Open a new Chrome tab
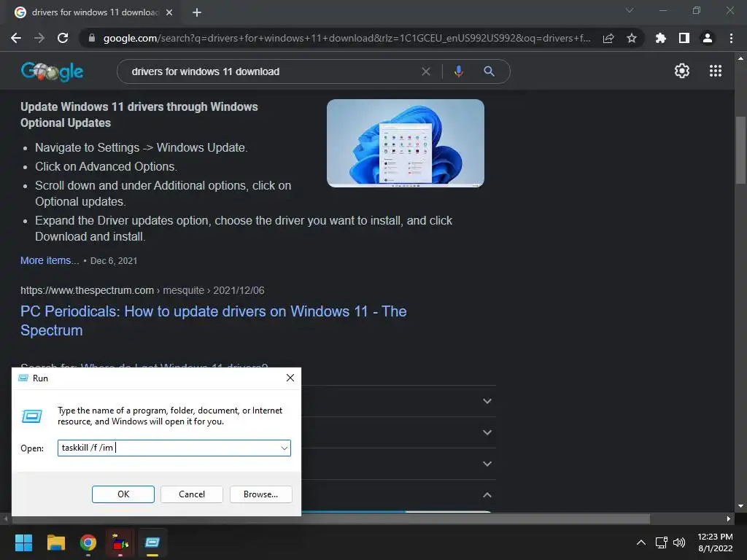747x560 pixels. 197,12
